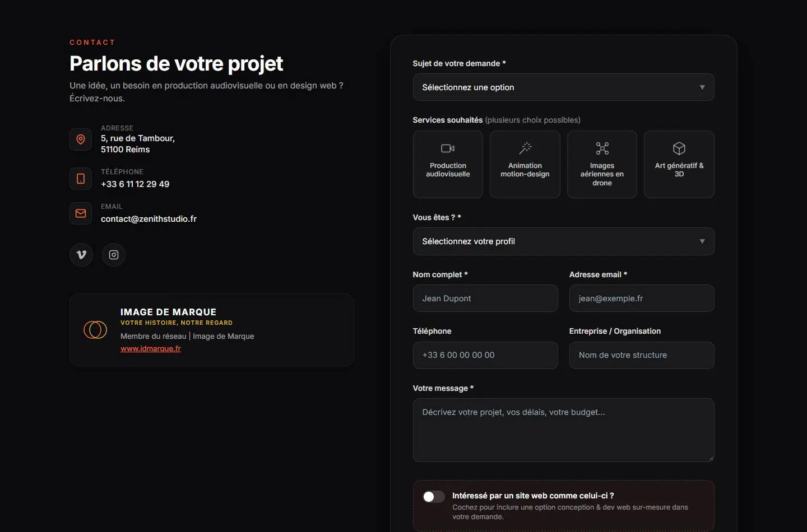Open the Vimeo social icon
This screenshot has width=807, height=532.
point(81,255)
